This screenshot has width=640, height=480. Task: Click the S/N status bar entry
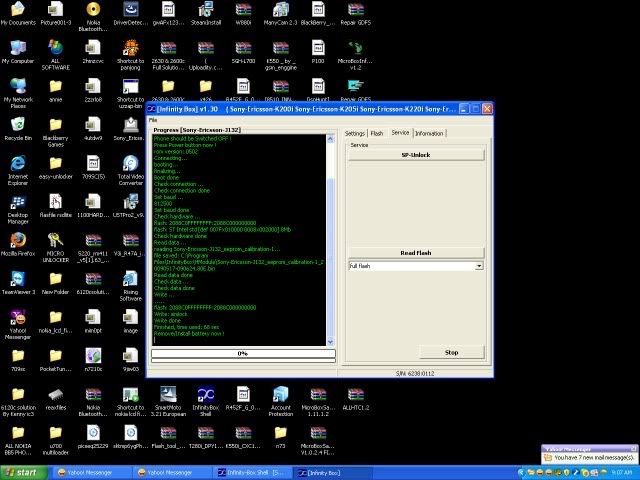(x=415, y=373)
